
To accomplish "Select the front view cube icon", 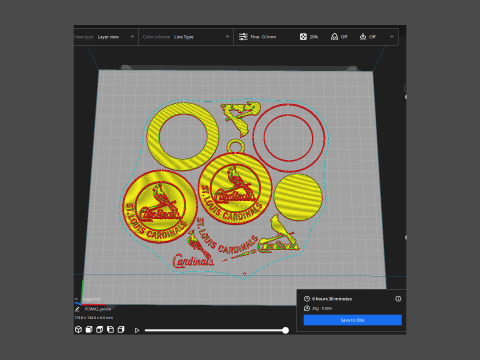I will (89, 330).
